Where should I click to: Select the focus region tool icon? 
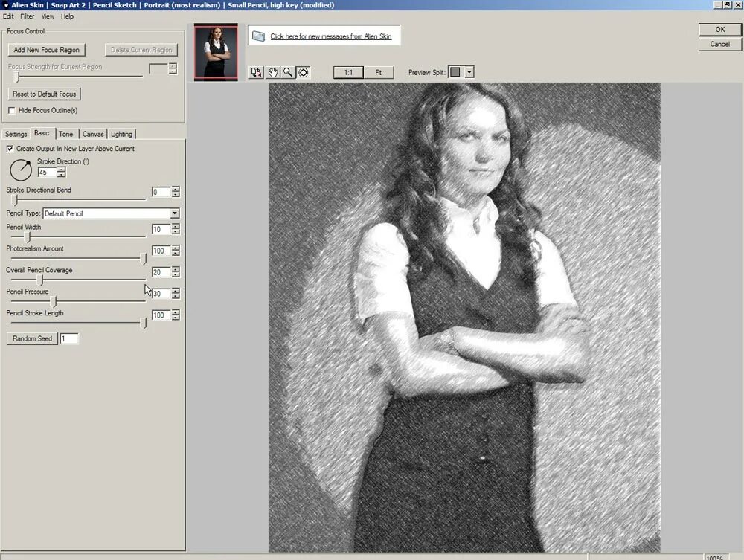click(304, 73)
